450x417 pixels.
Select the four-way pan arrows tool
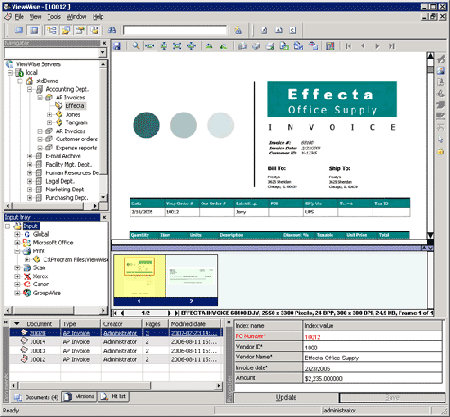click(x=191, y=46)
